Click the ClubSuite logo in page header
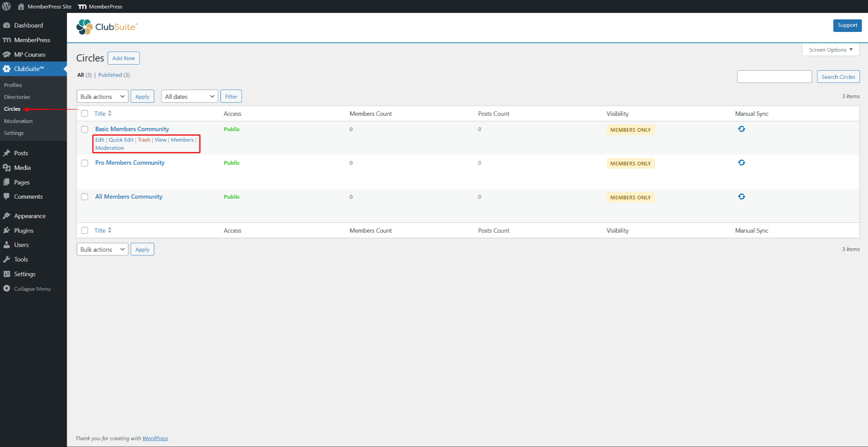Viewport: 868px width, 447px height. [x=107, y=27]
